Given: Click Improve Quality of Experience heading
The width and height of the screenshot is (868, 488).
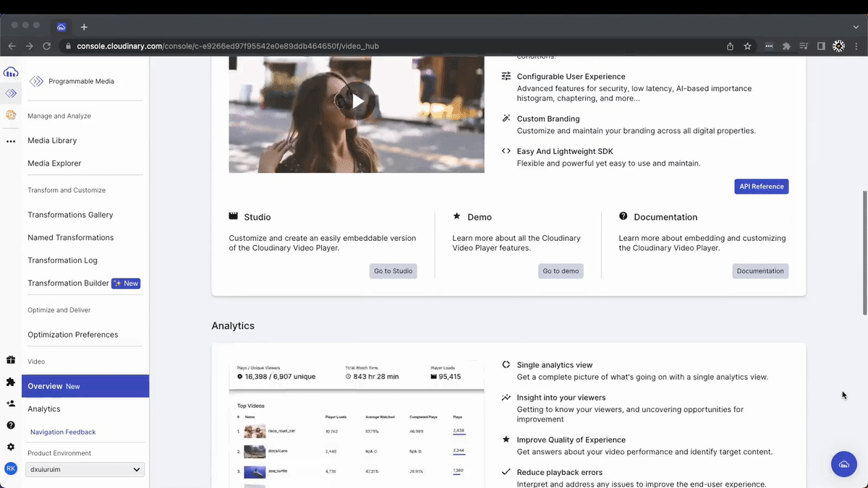Looking at the screenshot, I should click(x=571, y=440).
